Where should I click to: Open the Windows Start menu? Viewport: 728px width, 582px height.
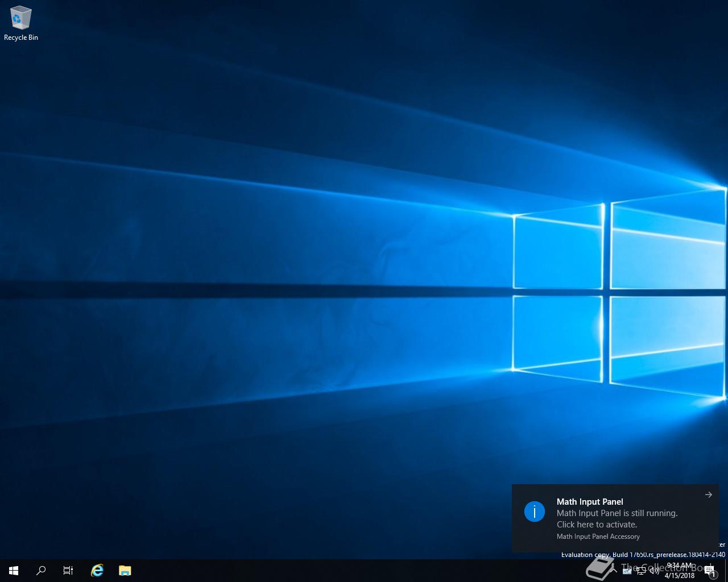14,571
